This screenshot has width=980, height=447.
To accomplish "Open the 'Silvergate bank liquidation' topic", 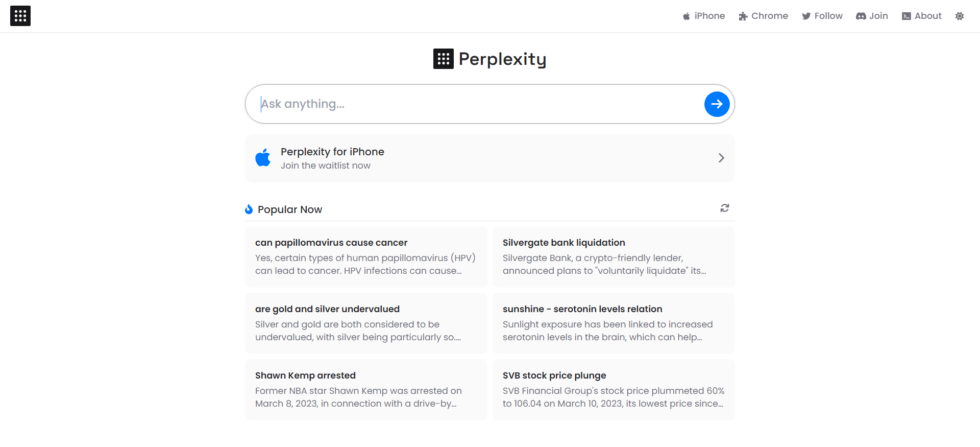I will 613,256.
